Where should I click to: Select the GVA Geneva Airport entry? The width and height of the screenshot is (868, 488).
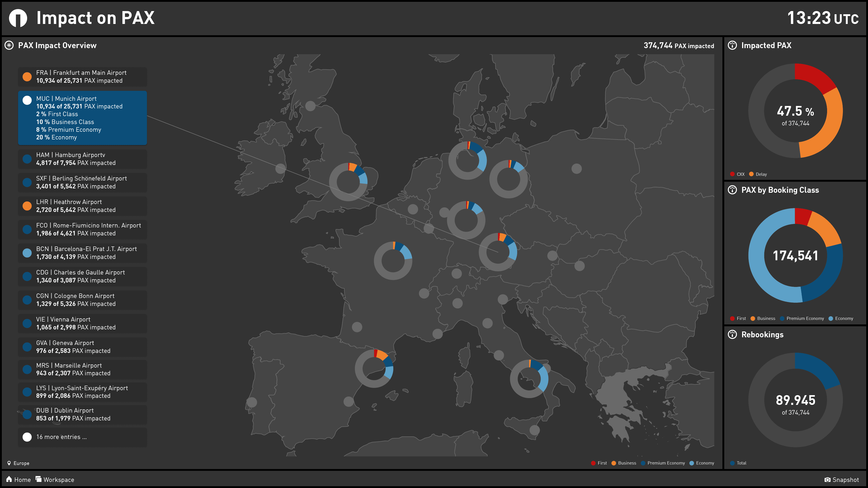(x=82, y=347)
